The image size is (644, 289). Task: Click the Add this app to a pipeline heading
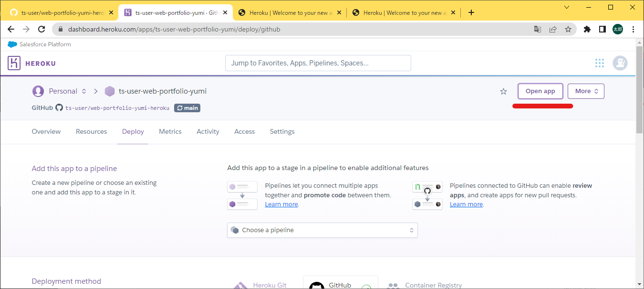click(x=74, y=169)
